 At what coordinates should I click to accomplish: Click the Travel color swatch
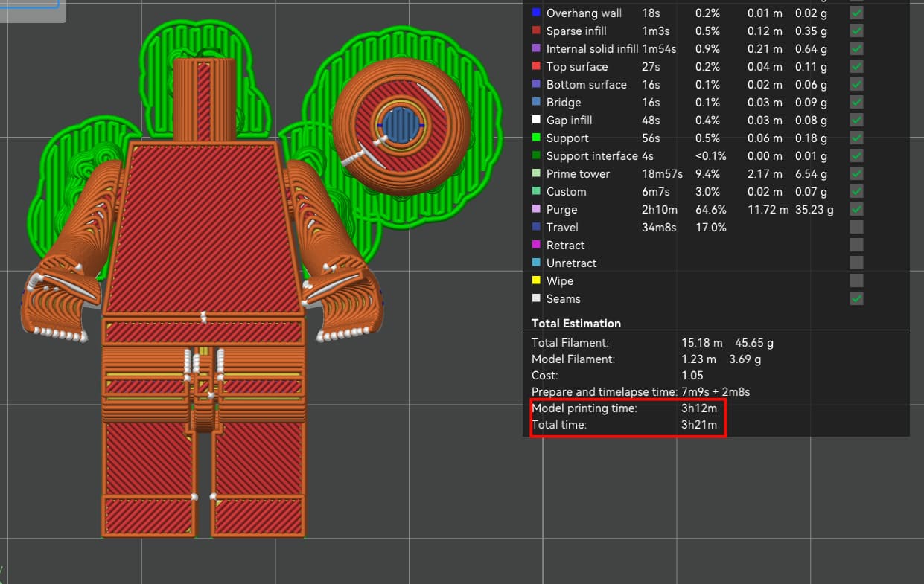[x=536, y=227]
